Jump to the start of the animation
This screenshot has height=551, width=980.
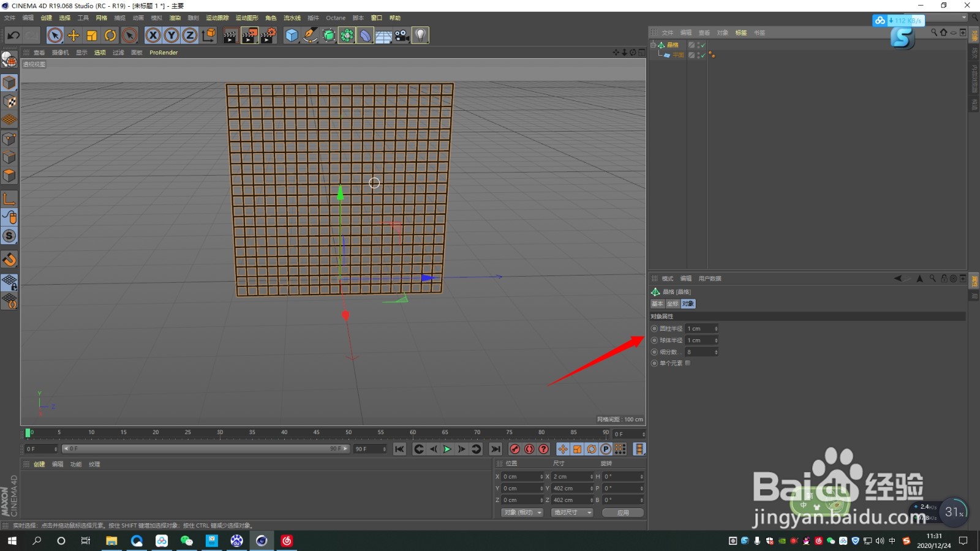click(399, 449)
